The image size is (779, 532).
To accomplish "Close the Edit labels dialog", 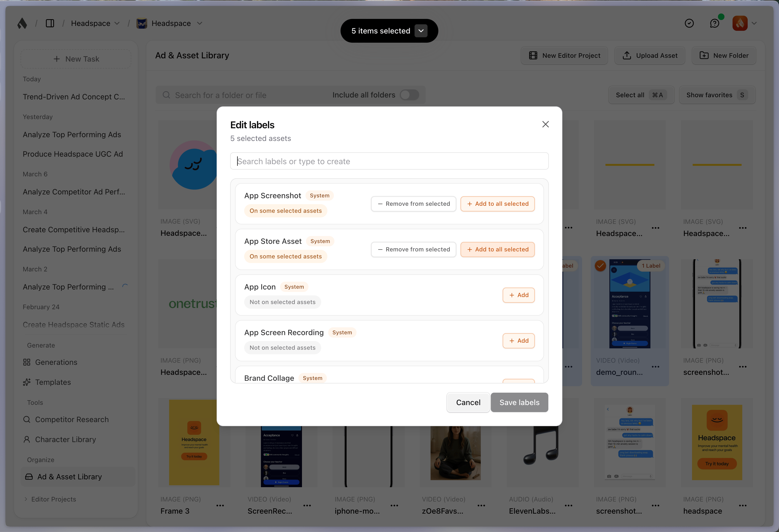I will [x=545, y=124].
